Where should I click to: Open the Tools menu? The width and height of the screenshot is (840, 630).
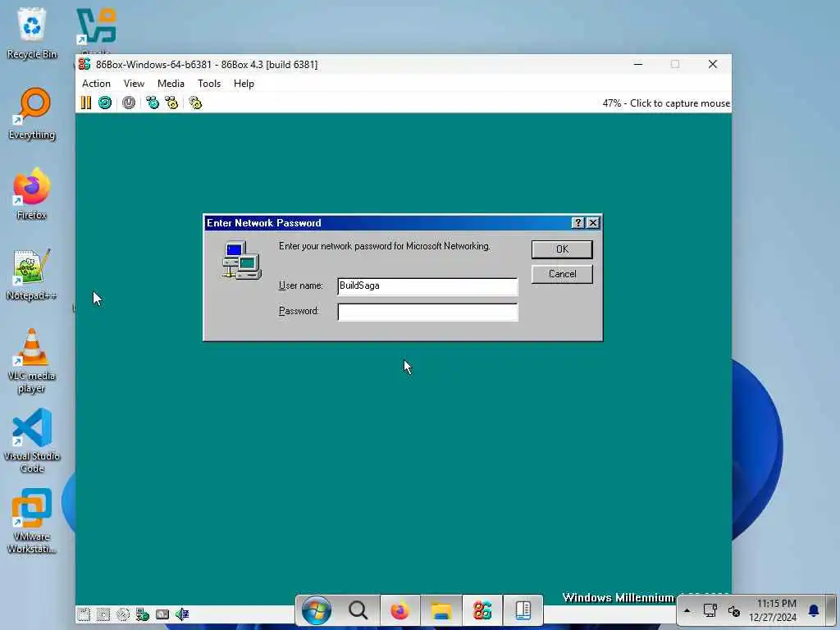pos(209,84)
